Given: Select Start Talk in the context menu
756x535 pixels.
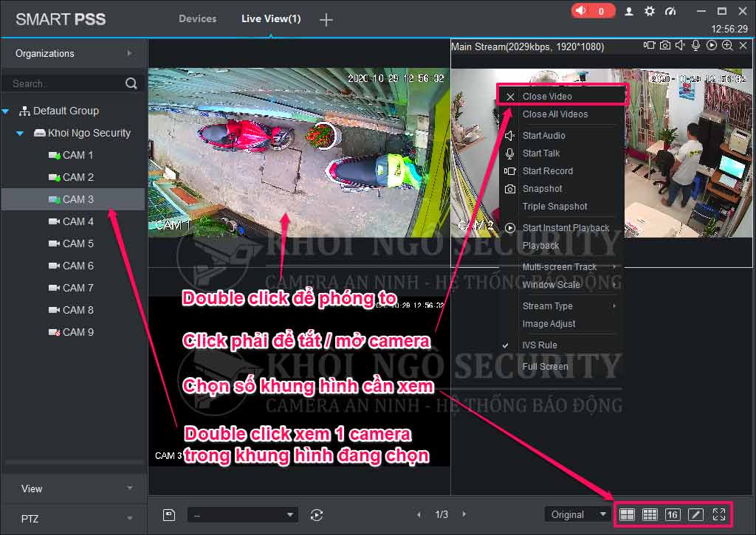Looking at the screenshot, I should 562,153.
